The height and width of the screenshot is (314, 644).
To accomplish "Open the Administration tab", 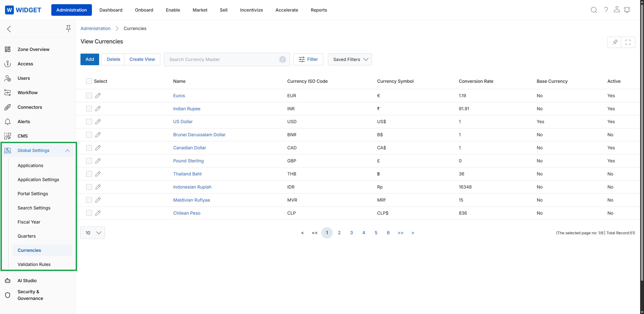I will pyautogui.click(x=71, y=10).
